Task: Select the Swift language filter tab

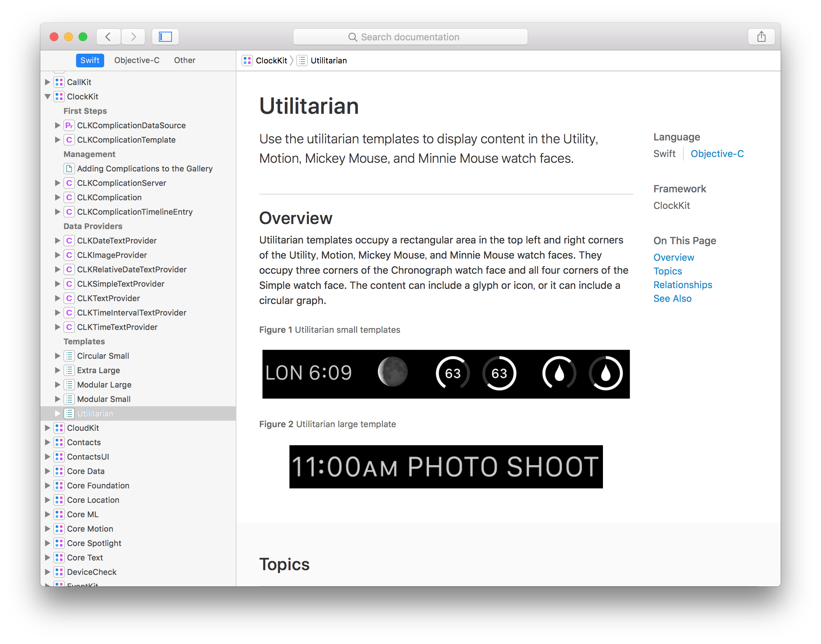Action: [x=90, y=60]
